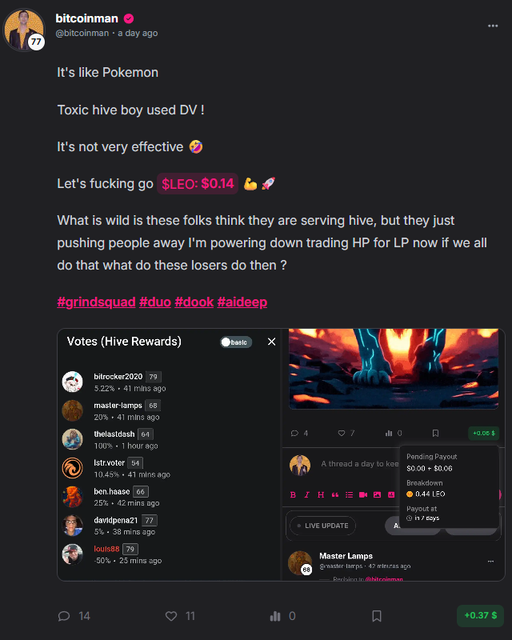
Task: Open the bar chart stats icon
Action: (275, 616)
